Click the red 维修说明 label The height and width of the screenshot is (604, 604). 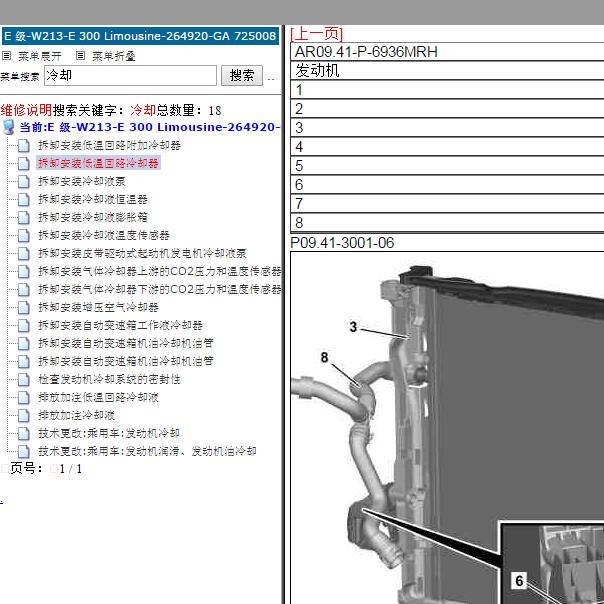[x=26, y=111]
